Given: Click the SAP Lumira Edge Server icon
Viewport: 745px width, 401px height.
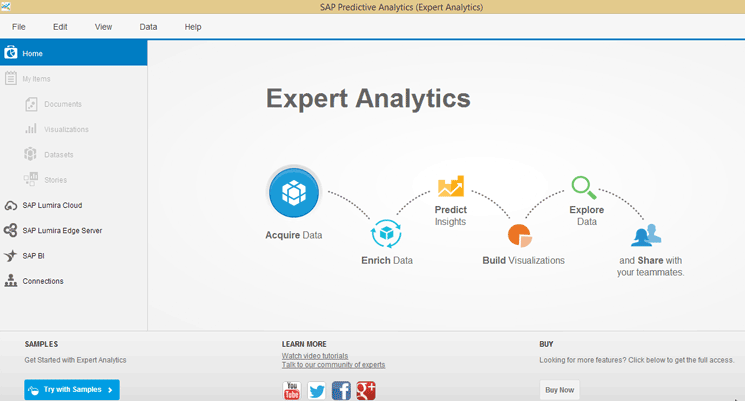Looking at the screenshot, I should point(10,230).
